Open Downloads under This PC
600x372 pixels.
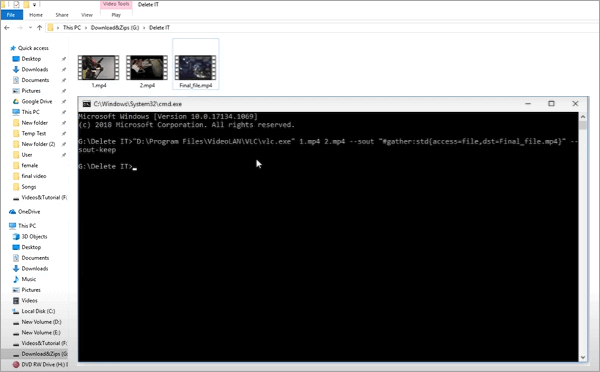click(34, 269)
